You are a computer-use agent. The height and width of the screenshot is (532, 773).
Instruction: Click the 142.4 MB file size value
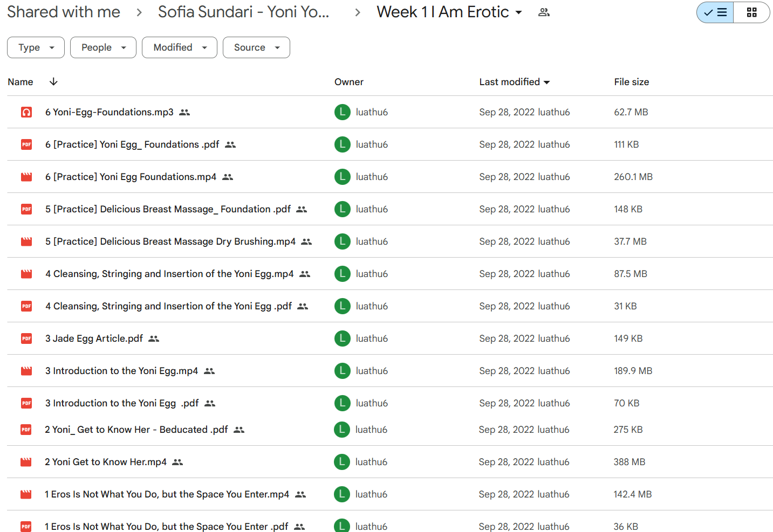coord(632,494)
